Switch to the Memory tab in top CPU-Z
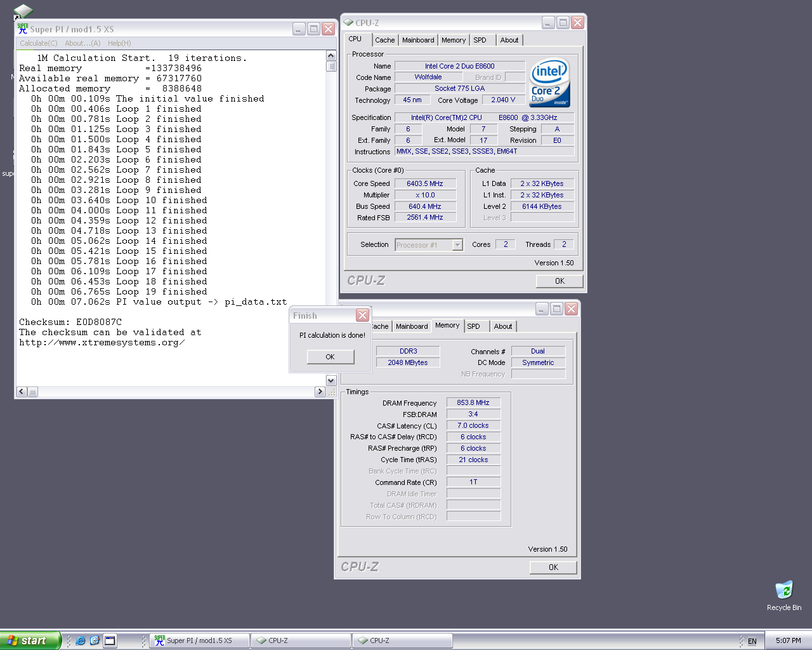 pyautogui.click(x=454, y=40)
